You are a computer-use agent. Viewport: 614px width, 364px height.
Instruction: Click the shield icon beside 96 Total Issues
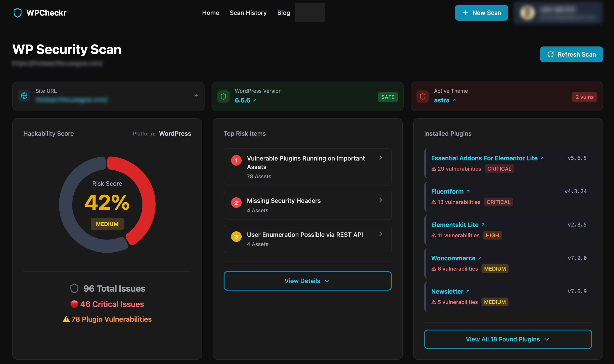pyautogui.click(x=74, y=288)
